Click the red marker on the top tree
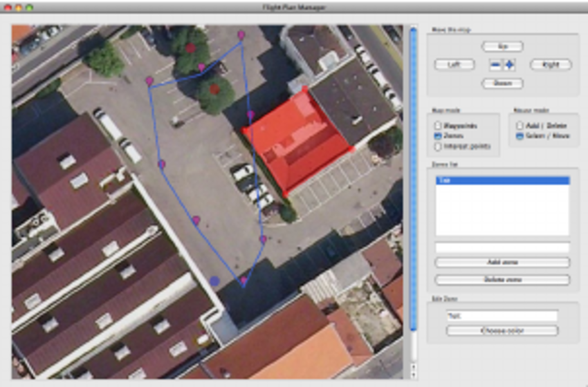Viewport: 588px width, 387px height. pyautogui.click(x=191, y=48)
